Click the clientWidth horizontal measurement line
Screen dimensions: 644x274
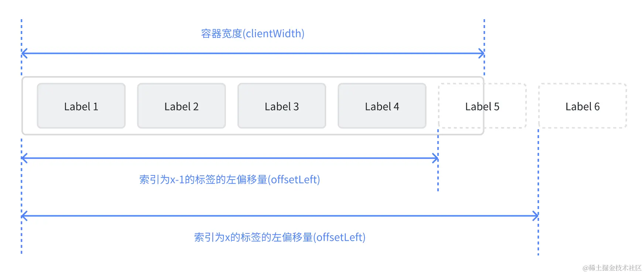[253, 54]
